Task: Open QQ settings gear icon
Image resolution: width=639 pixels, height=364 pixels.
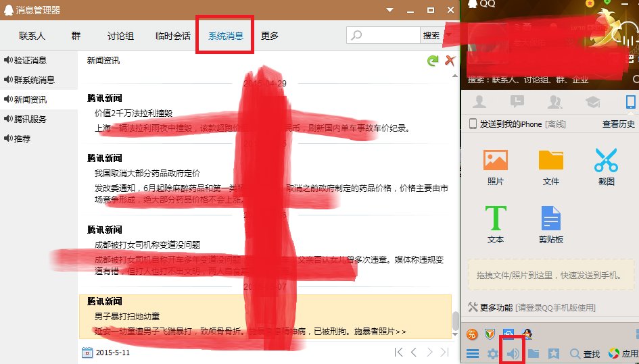Action: click(x=493, y=353)
